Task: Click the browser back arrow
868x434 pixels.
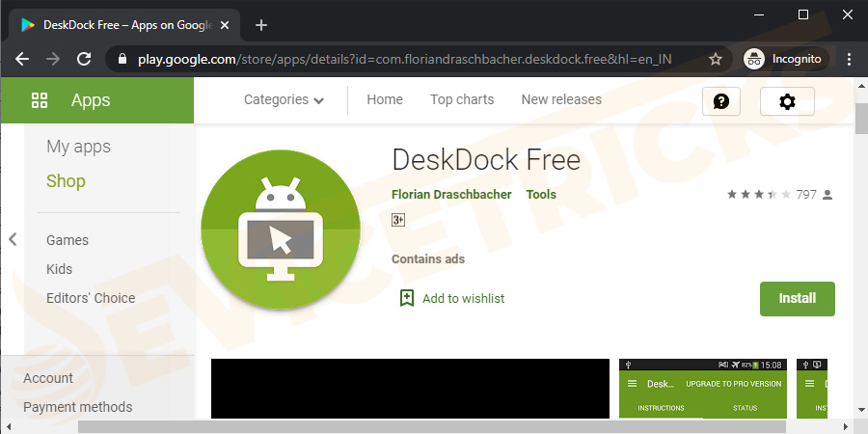Action: point(22,59)
